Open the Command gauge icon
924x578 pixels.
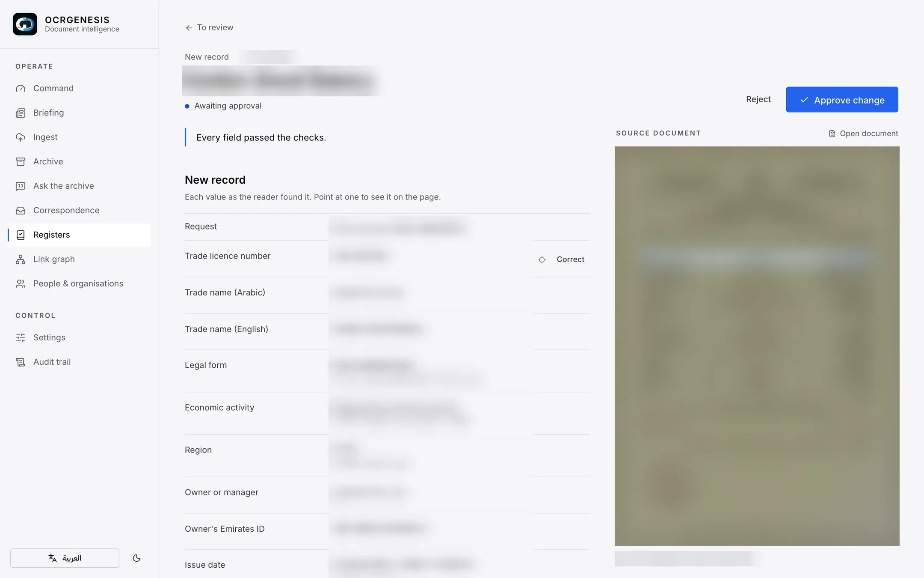[x=21, y=89]
